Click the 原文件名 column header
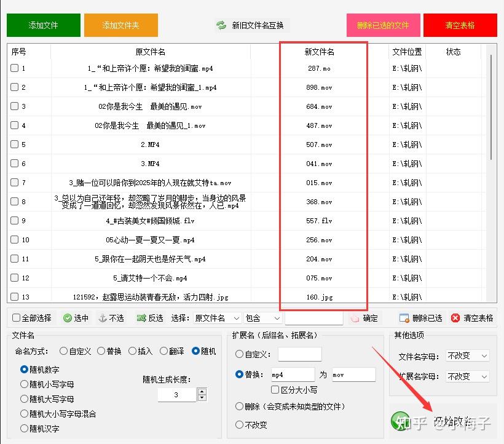This screenshot has width=504, height=444. pyautogui.click(x=151, y=52)
